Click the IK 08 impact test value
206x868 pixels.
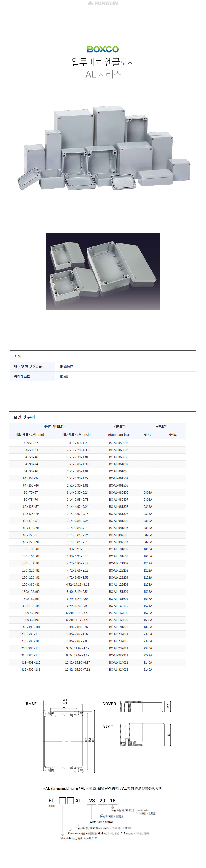(x=64, y=376)
